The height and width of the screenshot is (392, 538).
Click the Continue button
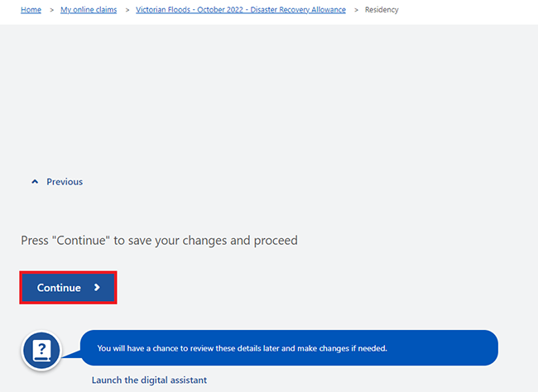point(68,288)
